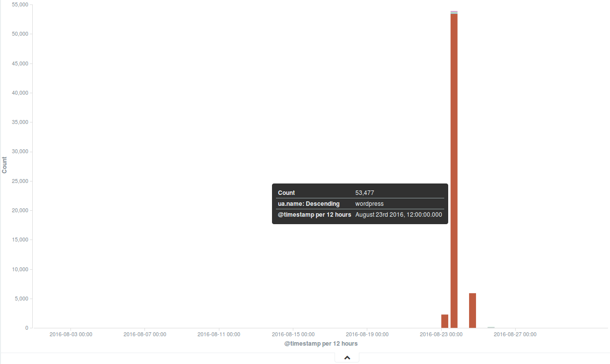
Task: Click 'wordpress' value in the tooltip
Action: [x=369, y=204]
